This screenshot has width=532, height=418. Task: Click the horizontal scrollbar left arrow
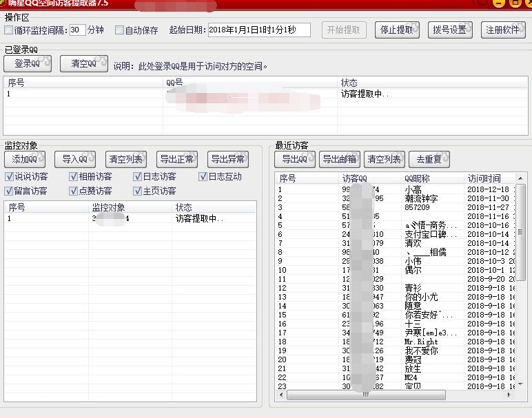pyautogui.click(x=281, y=395)
